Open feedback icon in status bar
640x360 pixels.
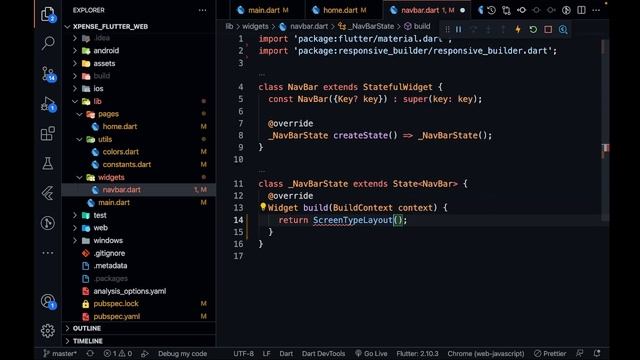pyautogui.click(x=579, y=353)
